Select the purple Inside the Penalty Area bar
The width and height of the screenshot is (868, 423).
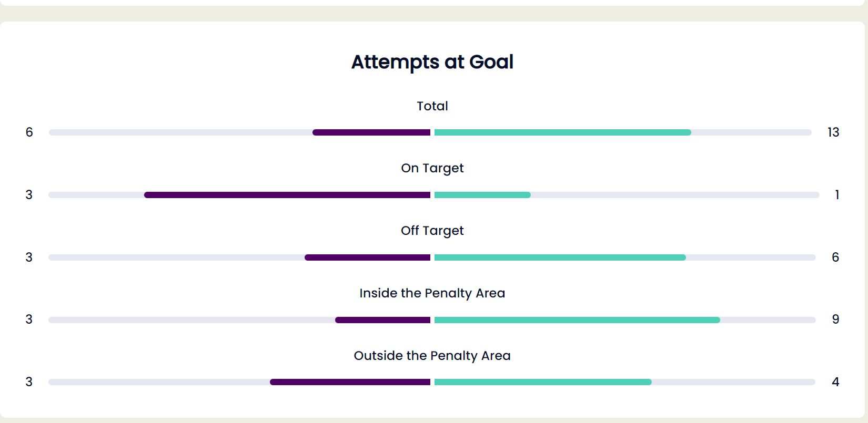pyautogui.click(x=383, y=320)
